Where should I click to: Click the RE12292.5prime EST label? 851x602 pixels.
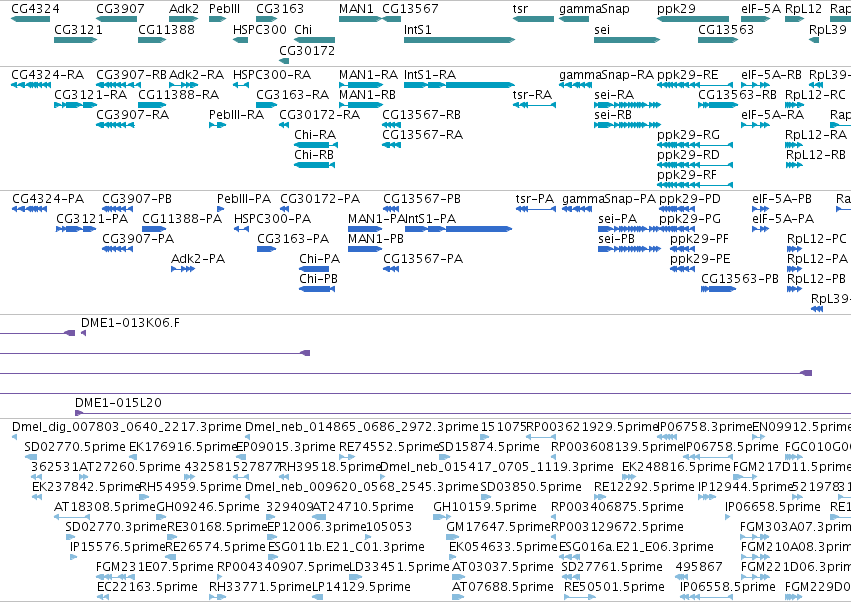tap(644, 487)
